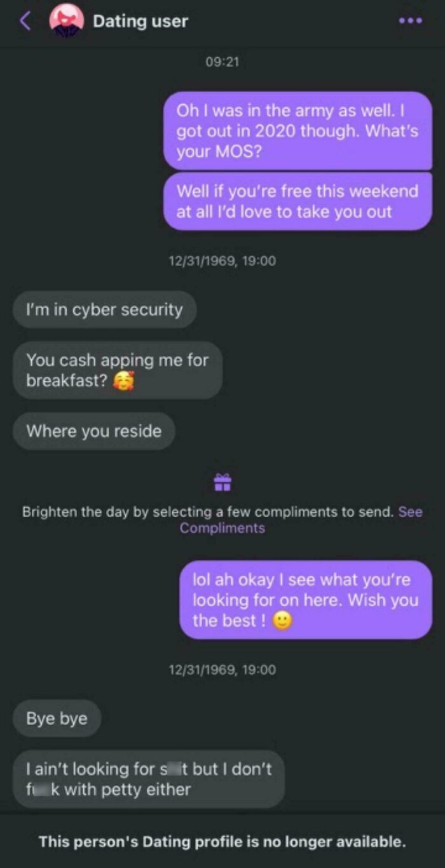Select the 'Where you reside' message bubble
Viewport: 445px width, 868px height.
[94, 431]
